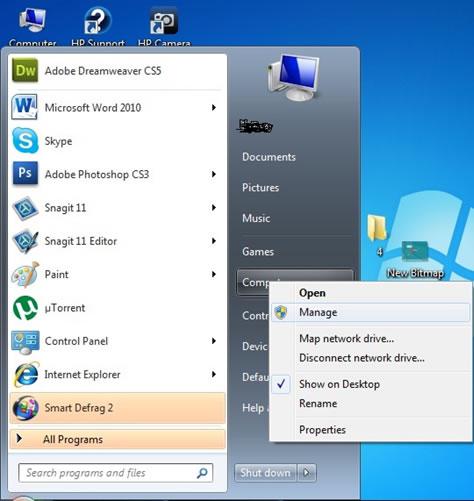Viewport: 474px width, 501px height.
Task: Click the Smart Defrag 2 label
Action: [79, 408]
